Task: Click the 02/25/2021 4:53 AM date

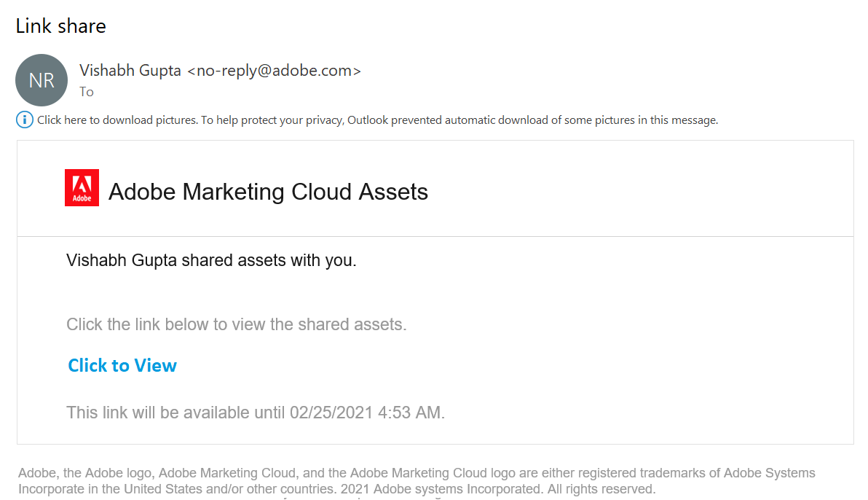Action: (x=366, y=413)
